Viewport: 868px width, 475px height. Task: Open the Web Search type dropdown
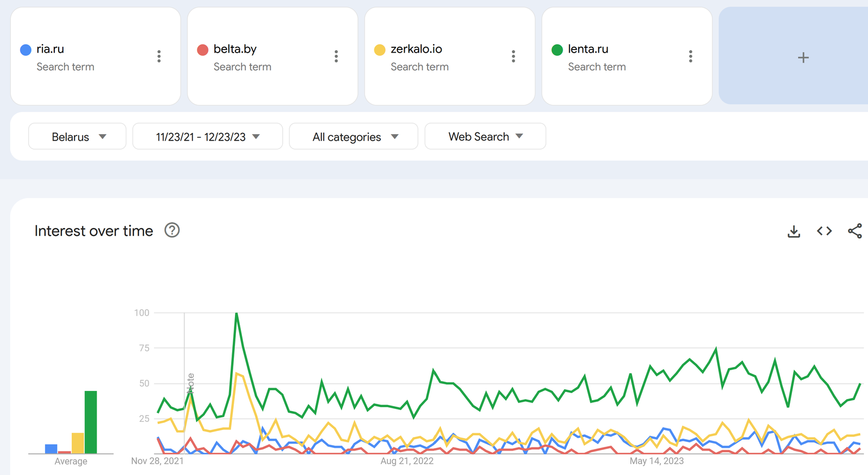tap(485, 137)
